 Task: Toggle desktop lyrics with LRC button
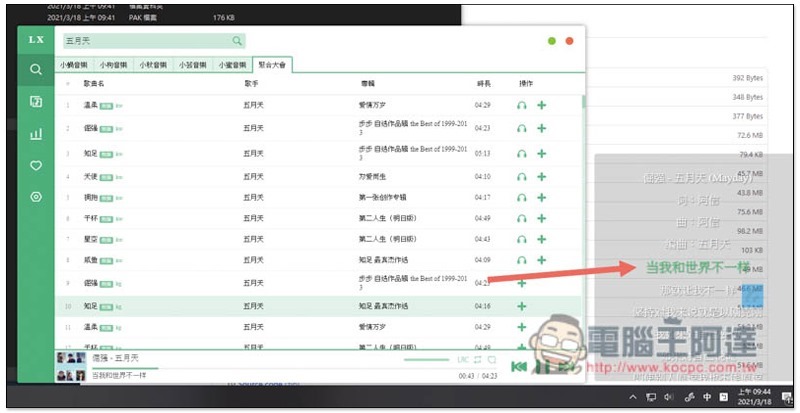point(463,360)
